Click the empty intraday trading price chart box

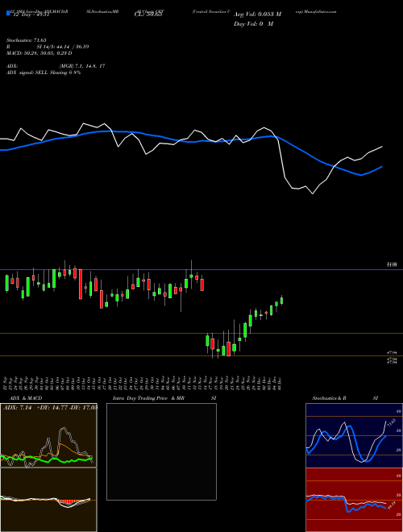point(161,451)
